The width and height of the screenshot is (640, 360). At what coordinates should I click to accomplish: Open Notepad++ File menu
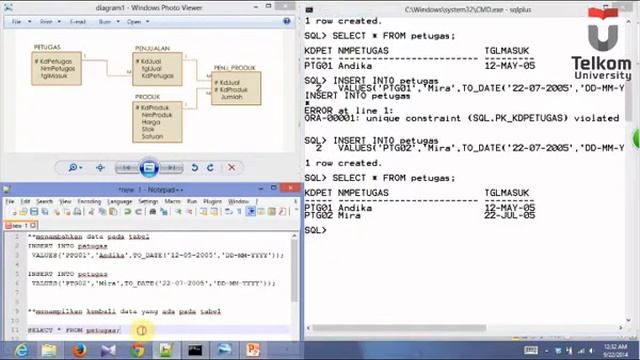(10, 202)
